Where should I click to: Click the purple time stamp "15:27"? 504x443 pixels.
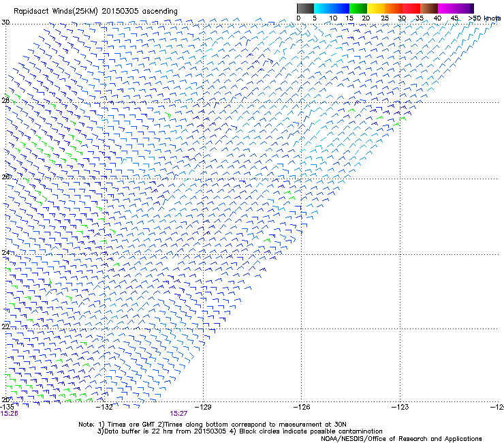point(178,414)
